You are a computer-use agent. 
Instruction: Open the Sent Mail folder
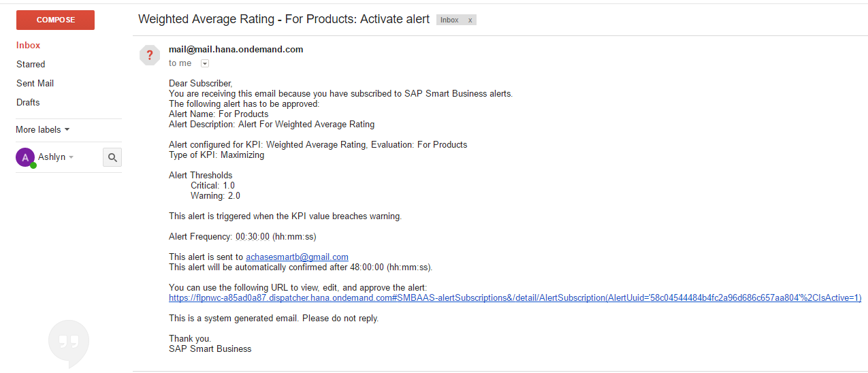[35, 83]
